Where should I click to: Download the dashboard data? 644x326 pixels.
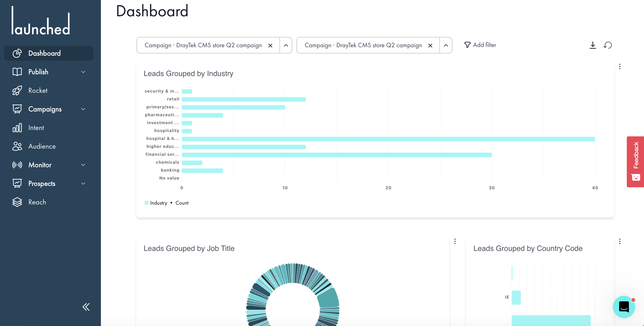592,45
